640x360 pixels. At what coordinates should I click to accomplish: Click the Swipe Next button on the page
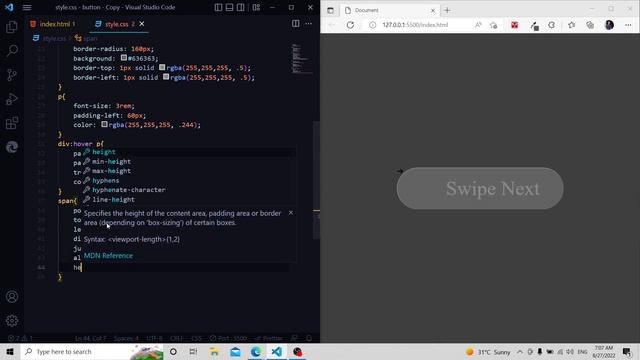click(480, 188)
